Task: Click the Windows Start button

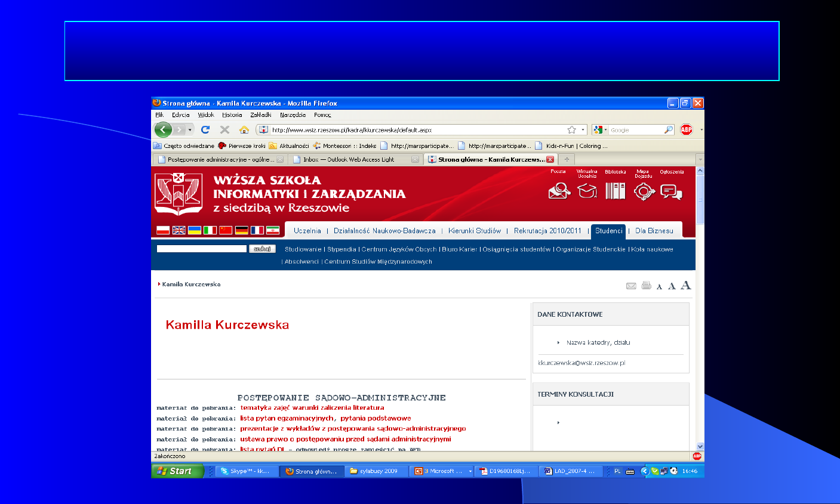Action: (177, 471)
